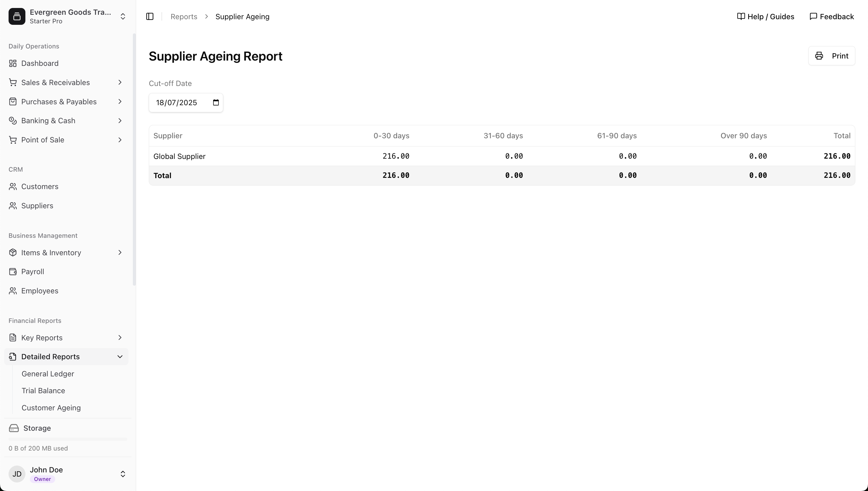Go to Payroll page

pos(66,272)
